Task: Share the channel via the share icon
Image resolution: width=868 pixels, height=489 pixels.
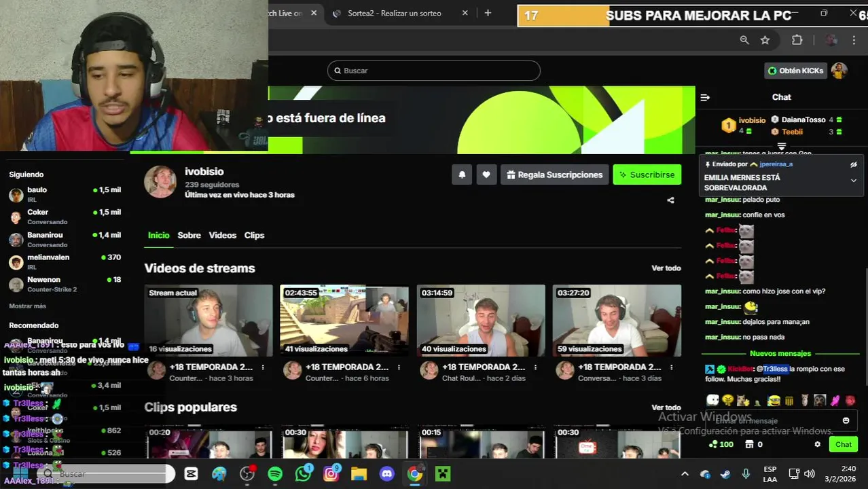Action: pyautogui.click(x=670, y=200)
